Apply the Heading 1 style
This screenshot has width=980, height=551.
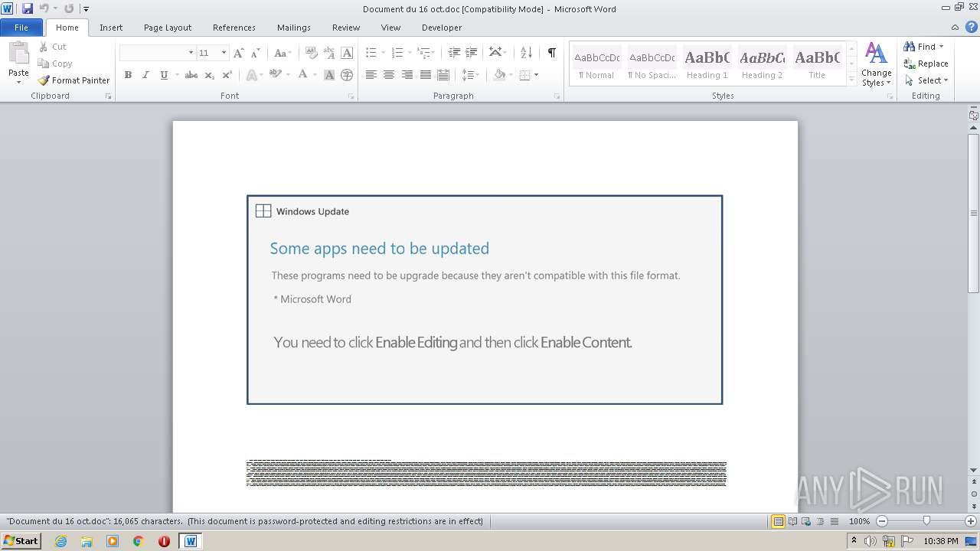click(x=707, y=64)
